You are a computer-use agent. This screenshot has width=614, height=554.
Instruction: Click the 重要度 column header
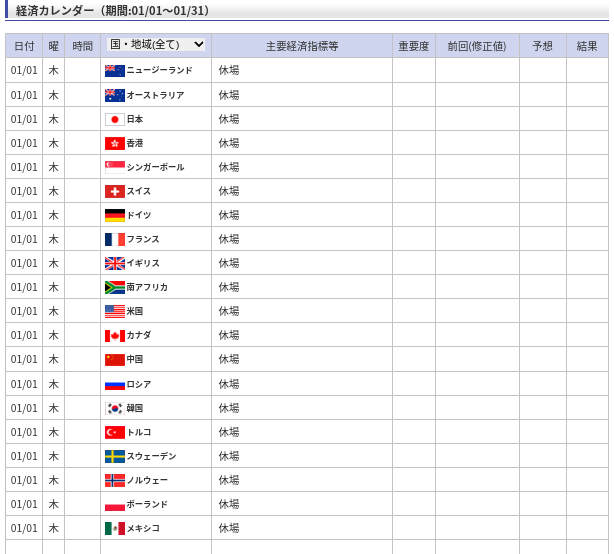pyautogui.click(x=413, y=46)
